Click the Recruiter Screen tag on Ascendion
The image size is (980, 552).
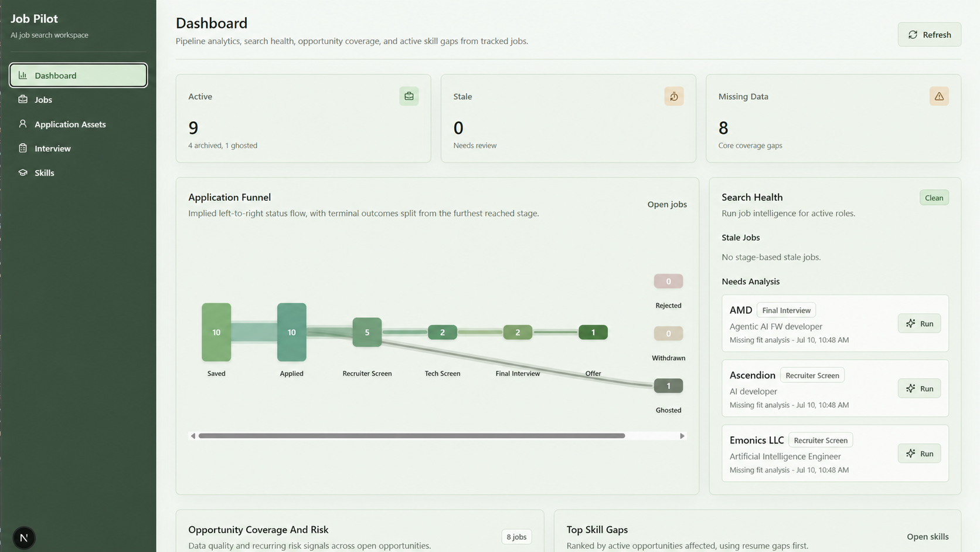point(812,375)
